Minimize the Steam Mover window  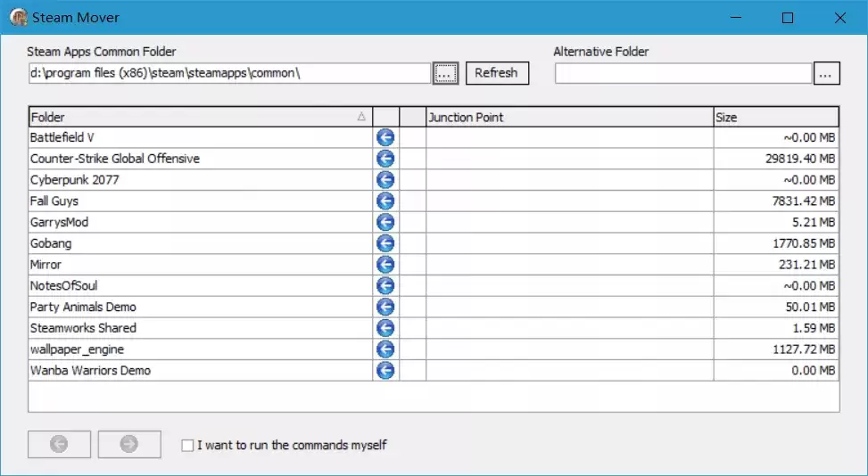pos(736,18)
